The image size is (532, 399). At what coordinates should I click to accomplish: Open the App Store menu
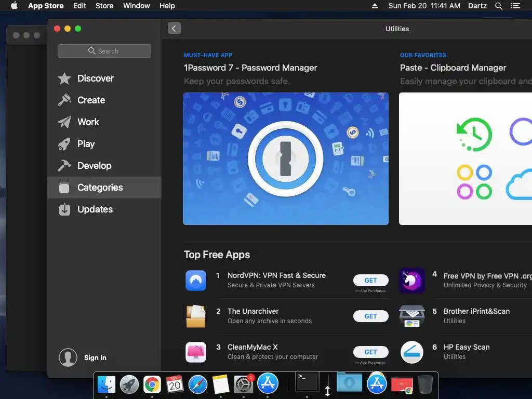(x=46, y=6)
